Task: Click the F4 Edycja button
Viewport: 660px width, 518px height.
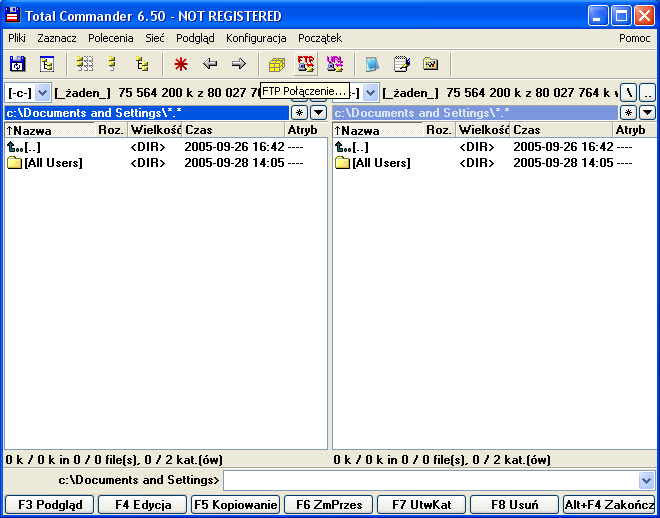Action: (142, 505)
